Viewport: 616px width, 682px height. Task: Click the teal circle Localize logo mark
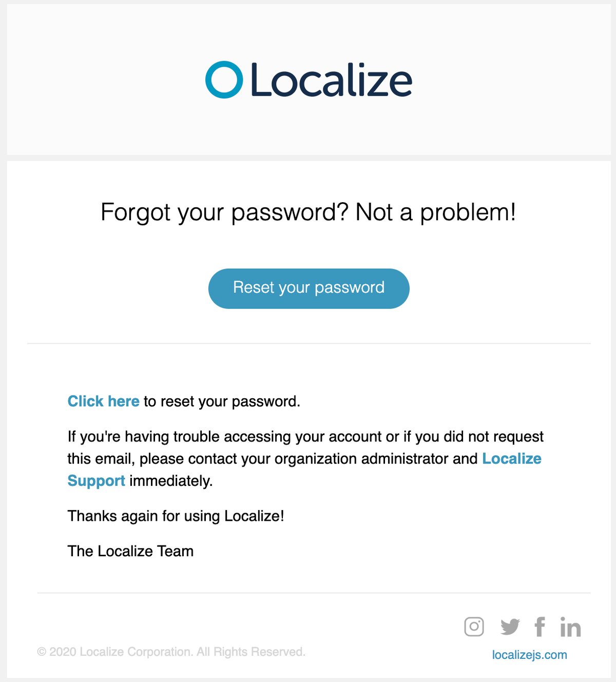point(224,80)
